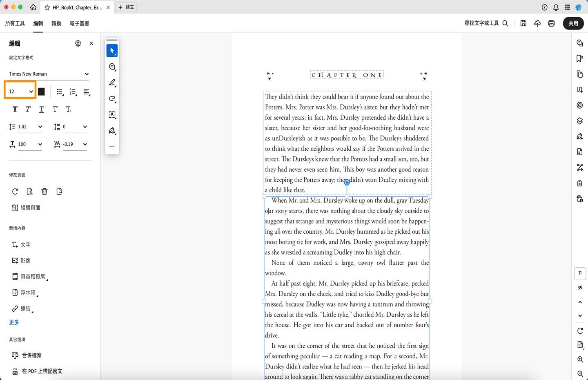Open comments pane in right sidebar
Screen dimensions: 588x380
[579, 43]
